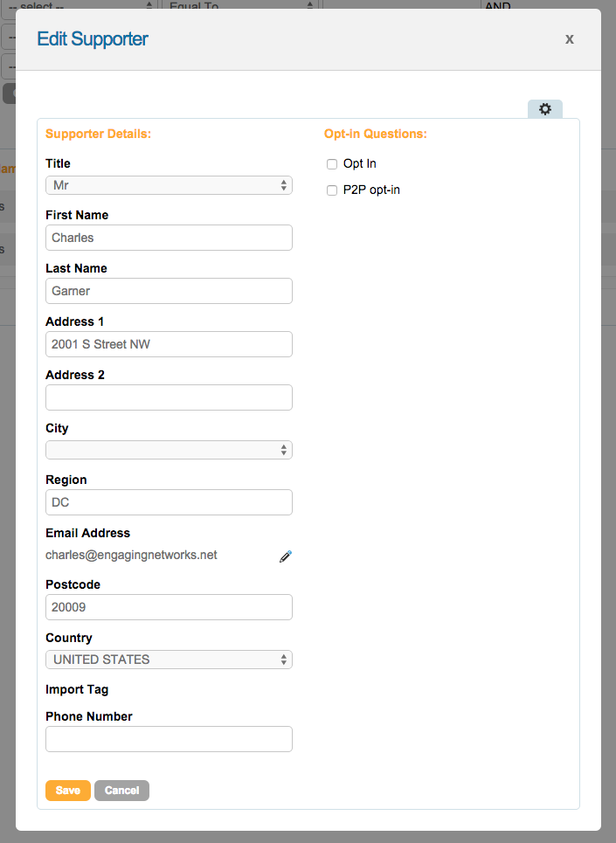Click the P2P opt-in label text
The width and height of the screenshot is (616, 843).
371,190
